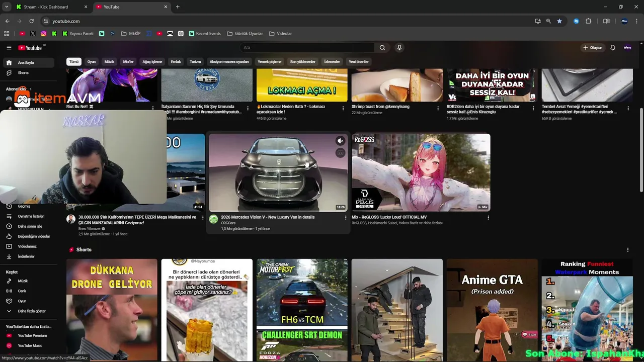The height and width of the screenshot is (362, 644).
Task: Open Günlük Oyunlar bookmark folder
Action: (245, 34)
